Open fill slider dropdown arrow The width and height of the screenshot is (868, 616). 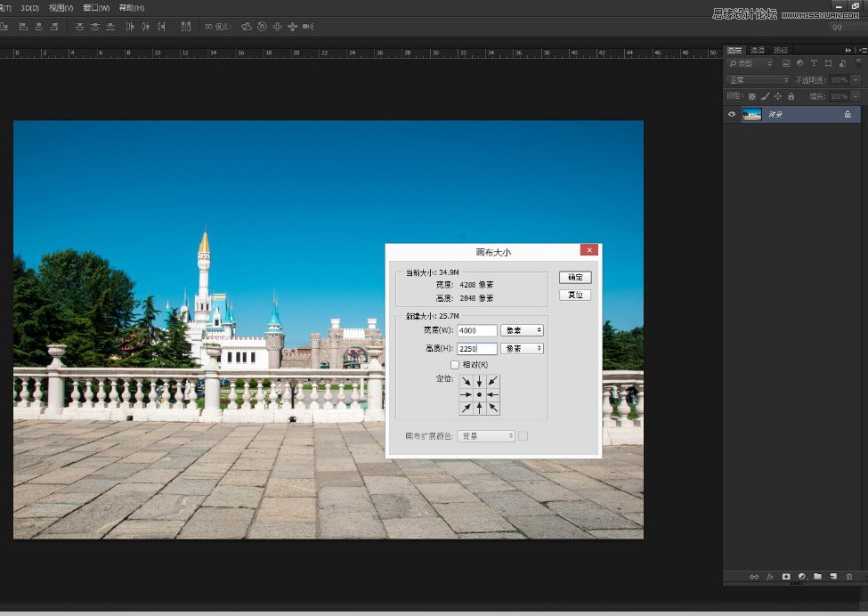click(856, 96)
